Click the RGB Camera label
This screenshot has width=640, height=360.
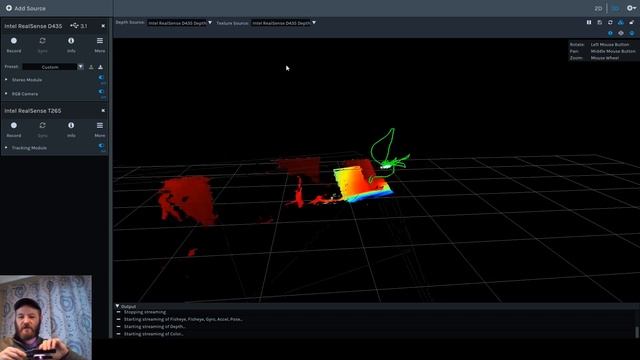[x=25, y=93]
